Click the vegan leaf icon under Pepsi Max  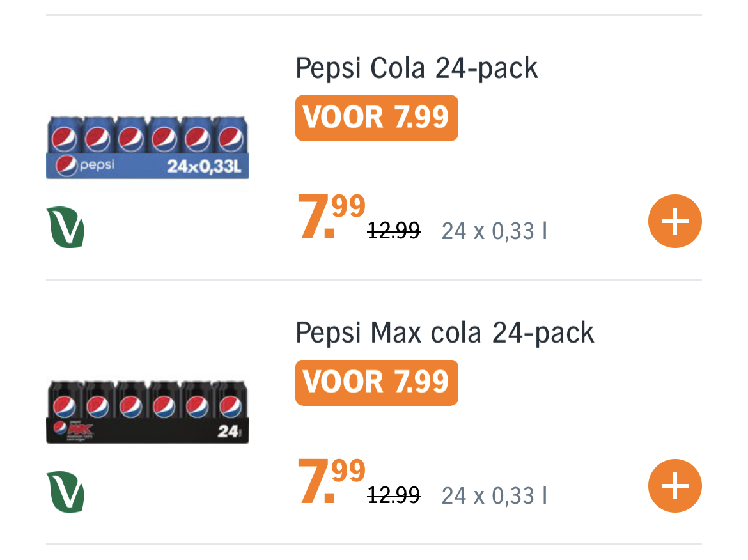coord(65,492)
